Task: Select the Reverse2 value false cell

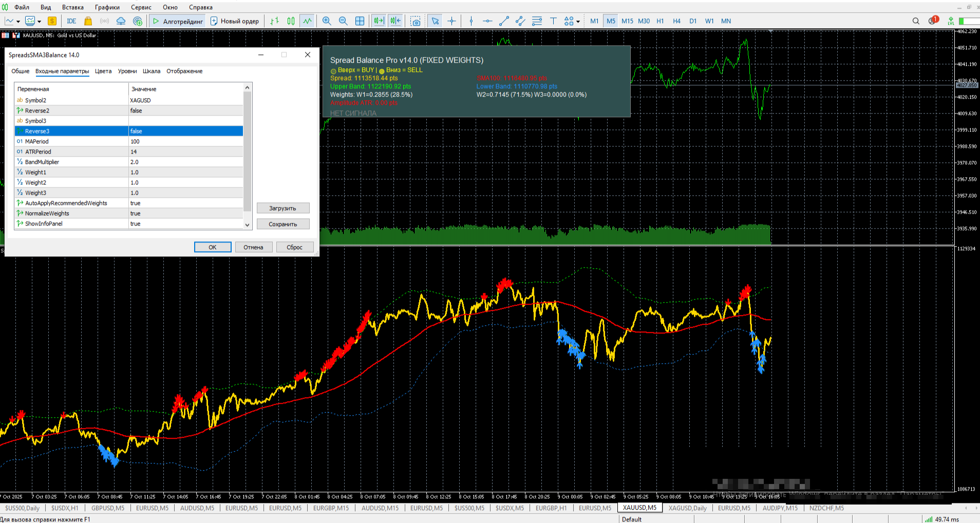Action: pos(185,110)
